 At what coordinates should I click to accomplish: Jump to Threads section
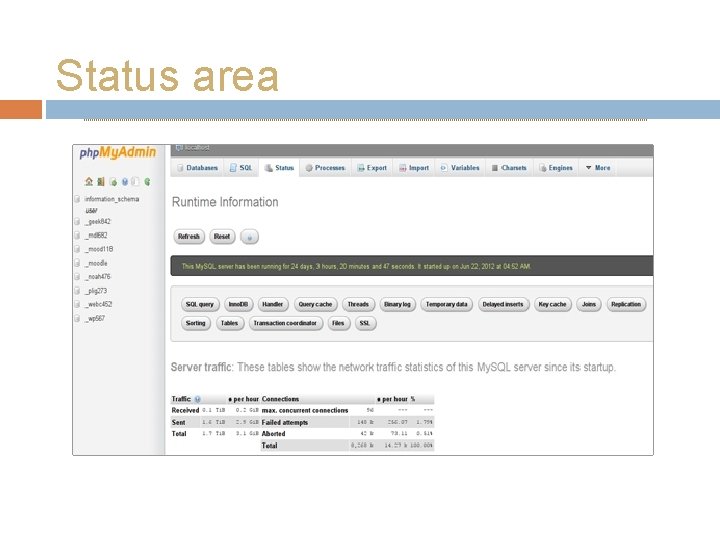[358, 304]
